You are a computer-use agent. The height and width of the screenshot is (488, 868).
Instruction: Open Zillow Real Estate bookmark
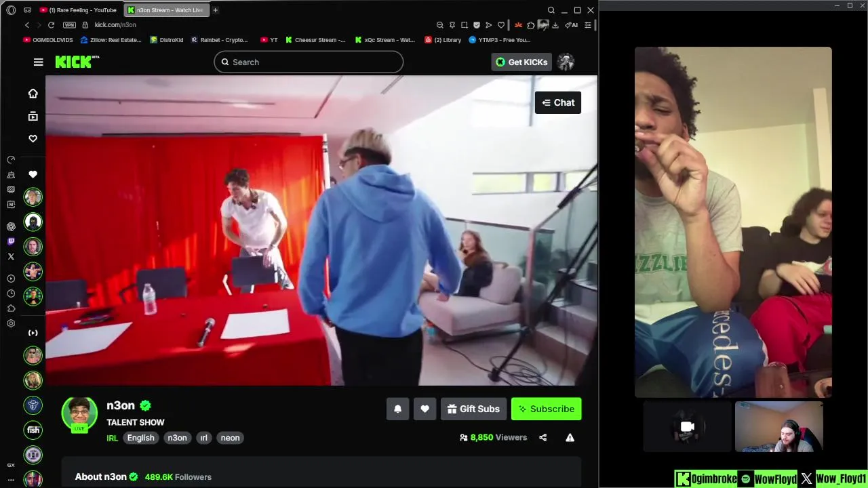tap(111, 40)
